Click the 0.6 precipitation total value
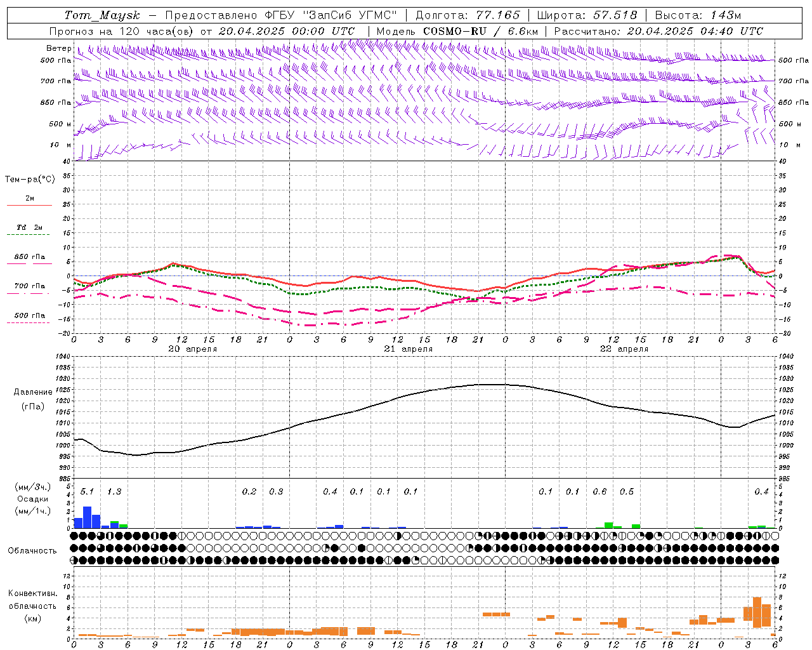Image resolution: width=812 pixels, height=650 pixels. (599, 491)
